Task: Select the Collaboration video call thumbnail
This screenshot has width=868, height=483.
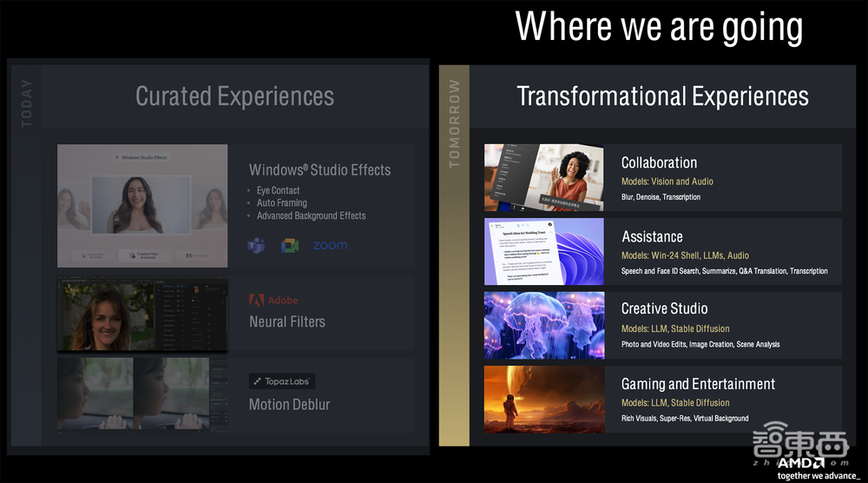Action: point(544,177)
